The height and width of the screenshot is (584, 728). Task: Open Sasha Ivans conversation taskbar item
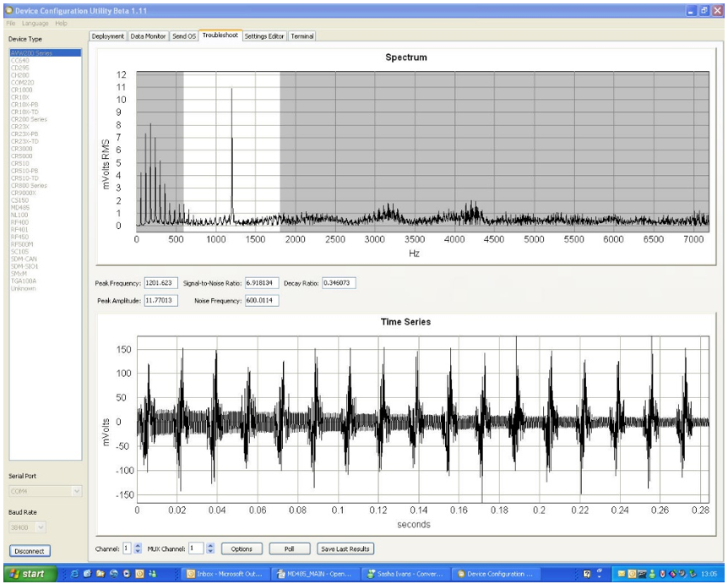coord(406,575)
